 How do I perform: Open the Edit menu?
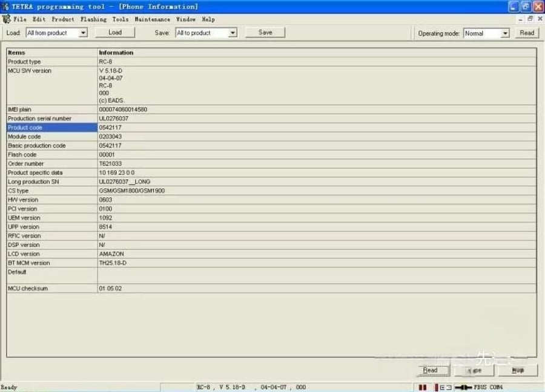point(39,19)
